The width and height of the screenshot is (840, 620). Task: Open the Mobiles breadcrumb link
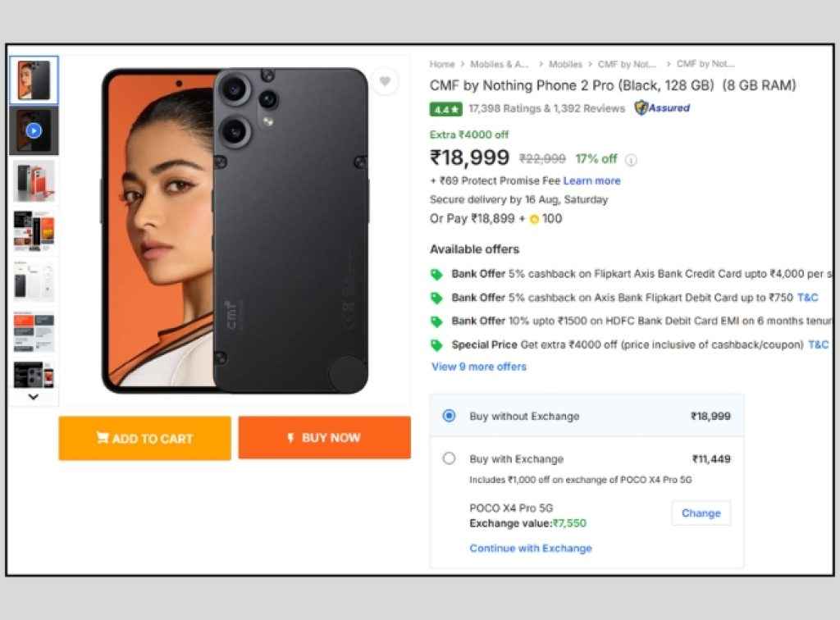pyautogui.click(x=565, y=64)
